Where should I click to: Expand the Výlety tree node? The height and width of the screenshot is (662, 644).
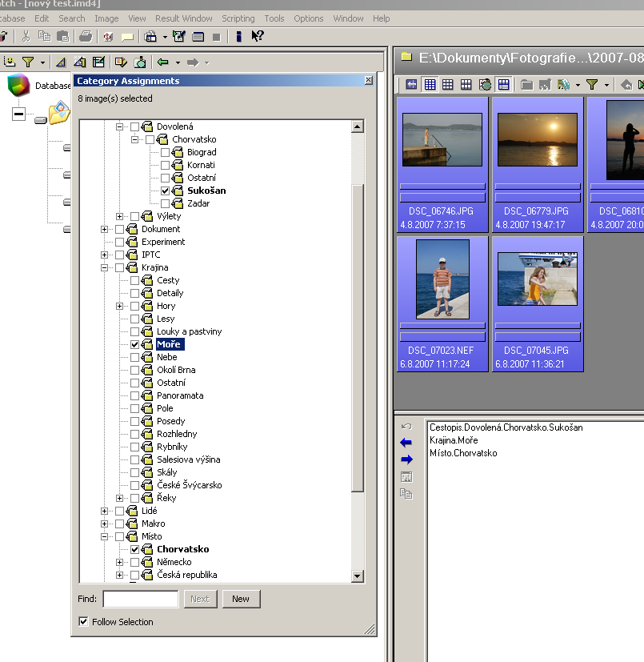coord(119,216)
